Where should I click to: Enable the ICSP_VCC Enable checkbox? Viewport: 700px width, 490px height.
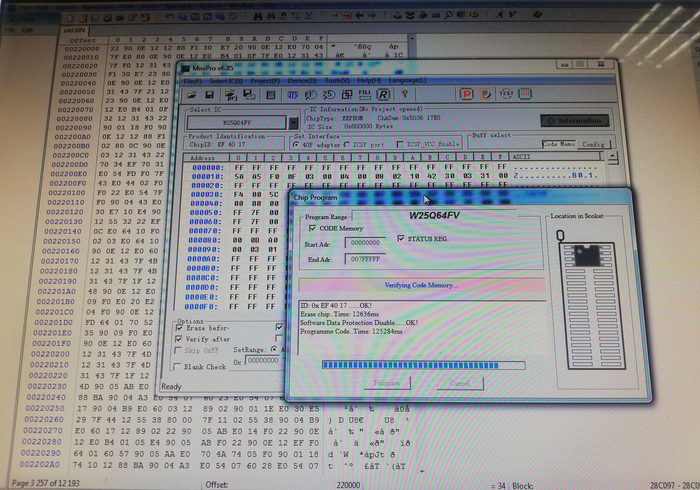[400, 144]
